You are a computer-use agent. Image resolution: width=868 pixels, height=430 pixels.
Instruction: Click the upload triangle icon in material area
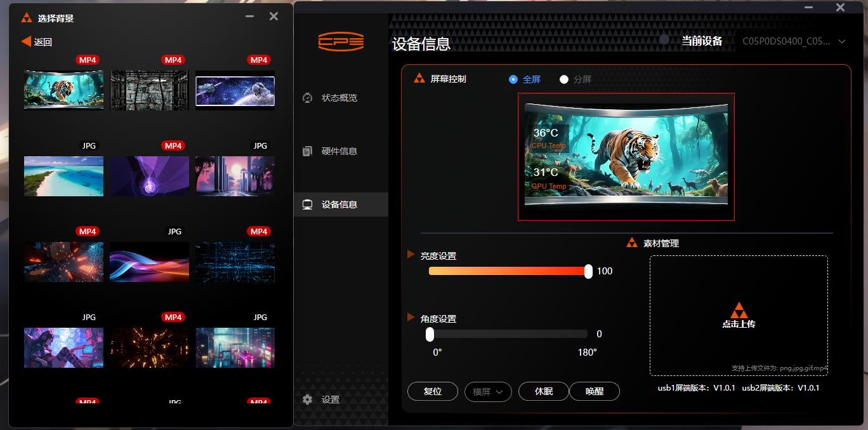[x=739, y=310]
